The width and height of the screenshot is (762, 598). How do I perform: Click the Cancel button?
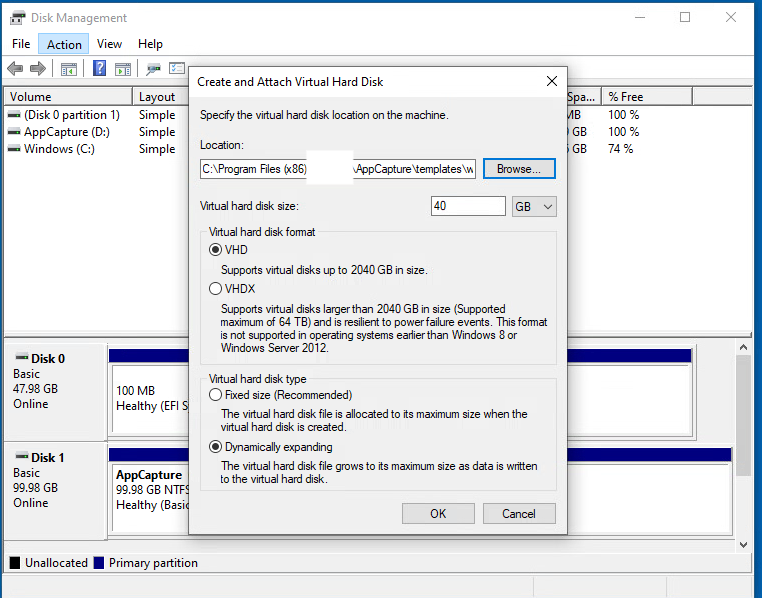(x=519, y=513)
